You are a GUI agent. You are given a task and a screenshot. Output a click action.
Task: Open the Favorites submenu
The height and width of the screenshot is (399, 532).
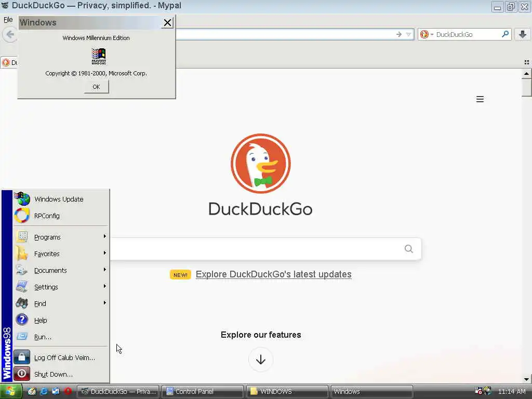click(x=61, y=254)
